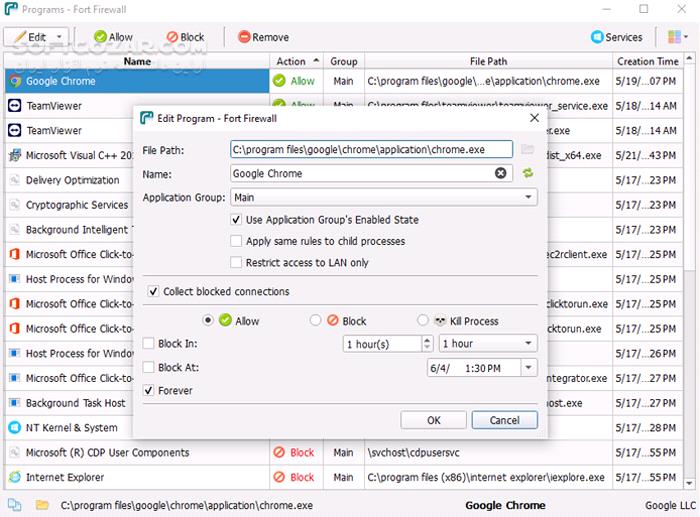Click the NT Kernel & System icon
The image size is (700, 517).
pyautogui.click(x=15, y=428)
